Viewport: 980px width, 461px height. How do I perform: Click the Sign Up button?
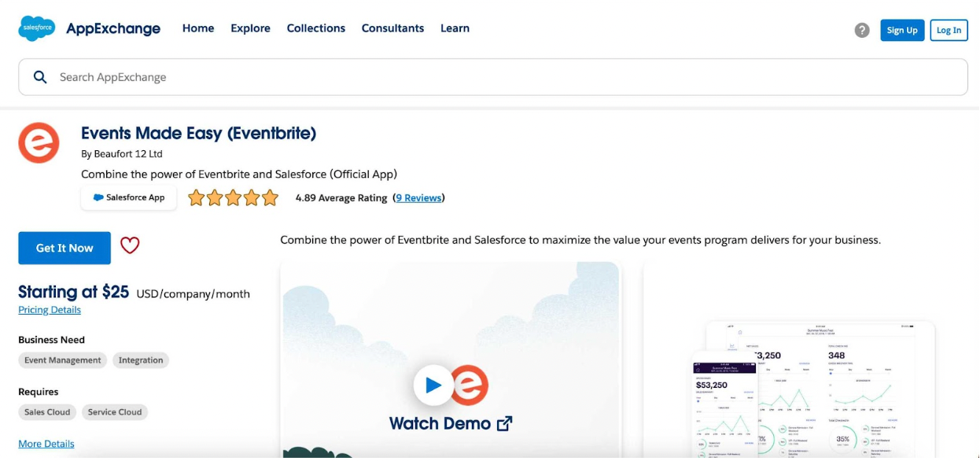point(902,30)
